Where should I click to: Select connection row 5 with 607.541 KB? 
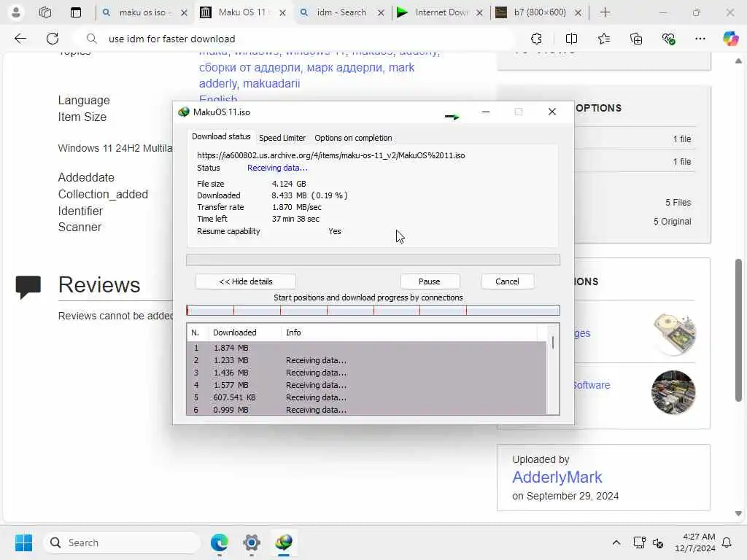[366, 397]
